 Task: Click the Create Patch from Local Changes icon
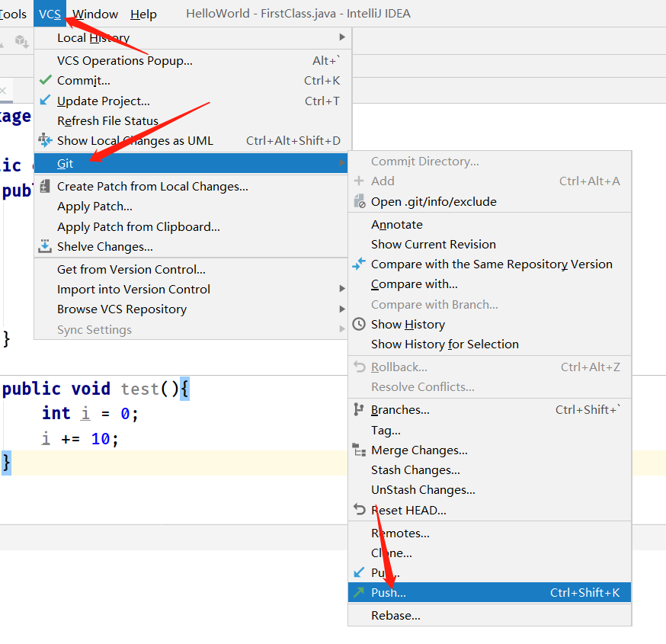[45, 186]
